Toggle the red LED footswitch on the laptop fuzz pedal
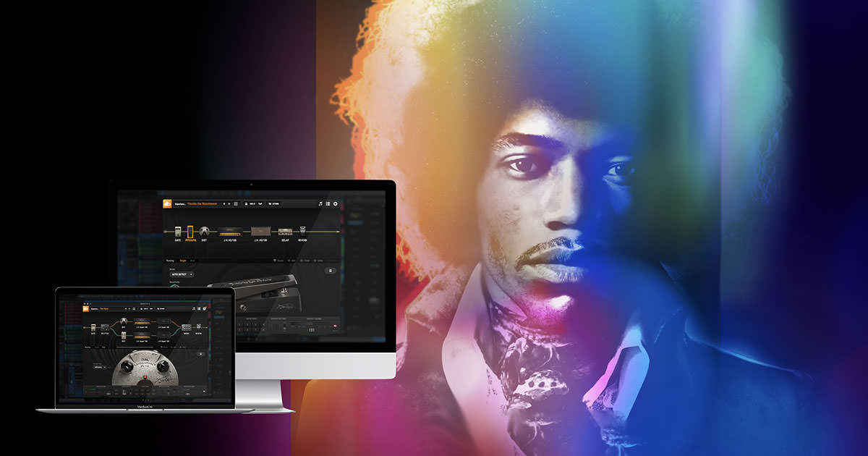 click(145, 376)
